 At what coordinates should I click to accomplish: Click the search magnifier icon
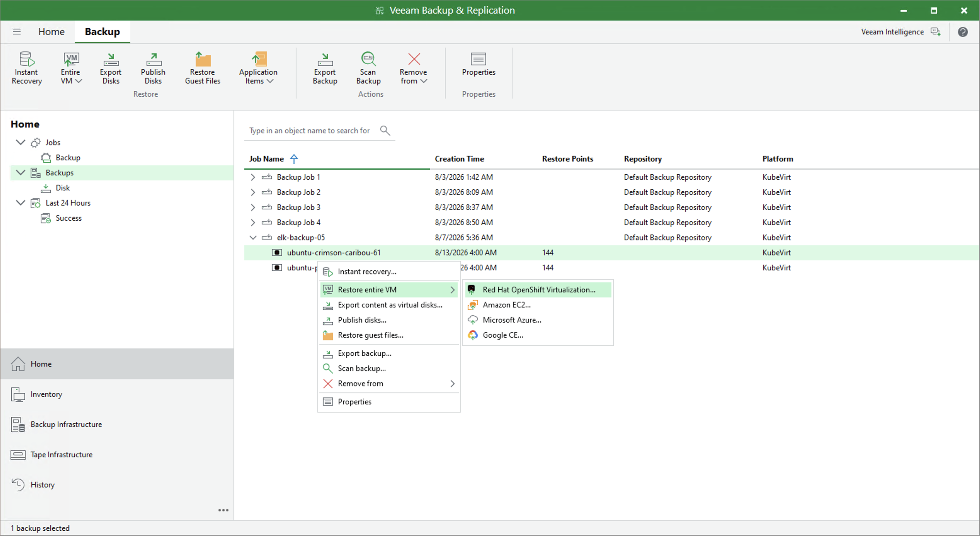[385, 130]
